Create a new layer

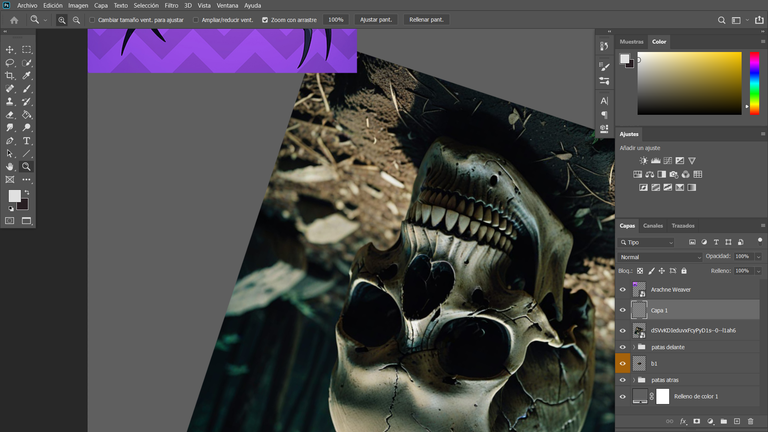click(737, 421)
